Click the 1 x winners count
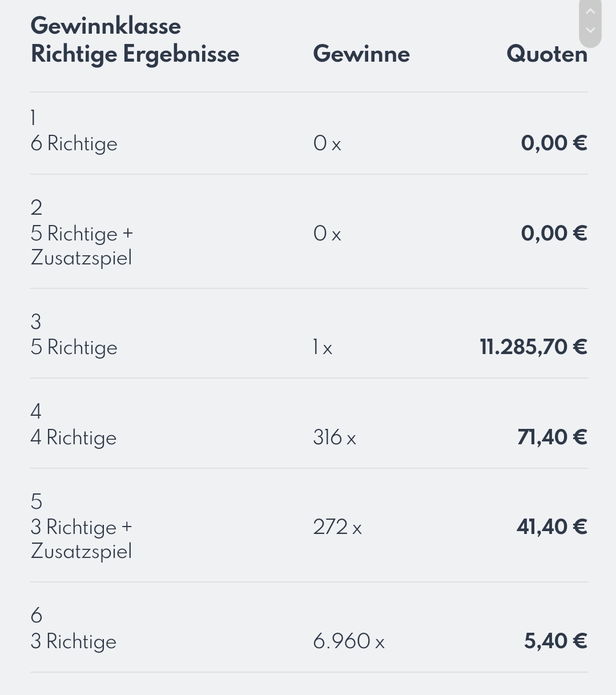The image size is (616, 695). [323, 347]
